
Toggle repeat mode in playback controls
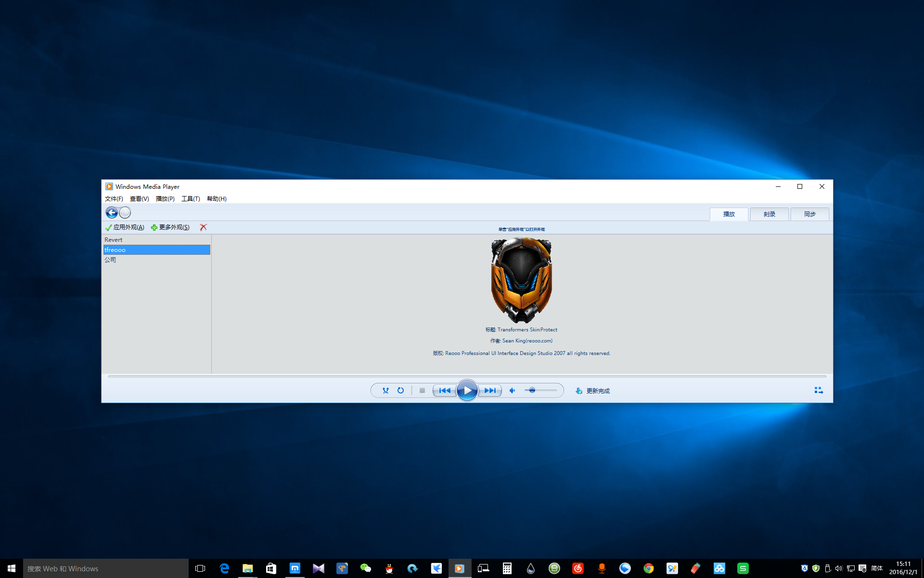[400, 391]
